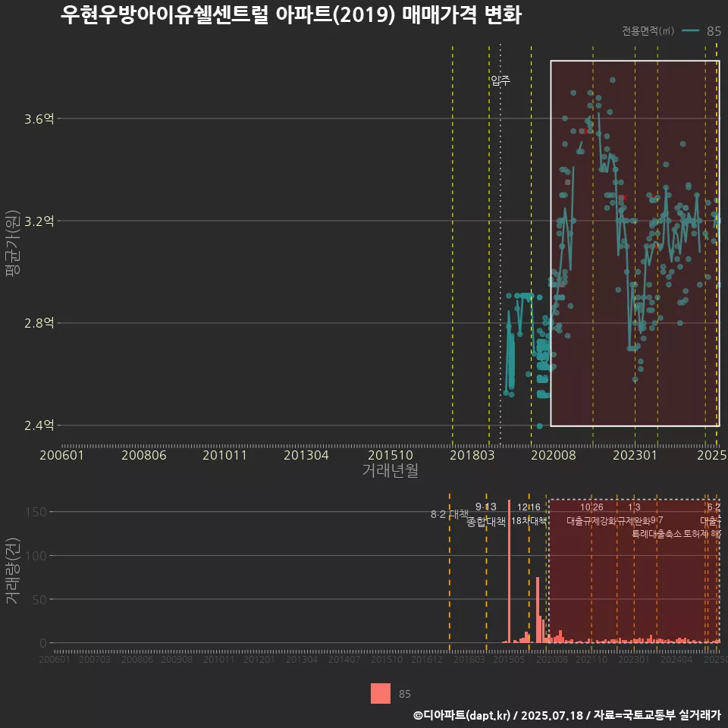728x728 pixels.
Task: Select the 50 tick on volume axis
Action: [x=39, y=600]
